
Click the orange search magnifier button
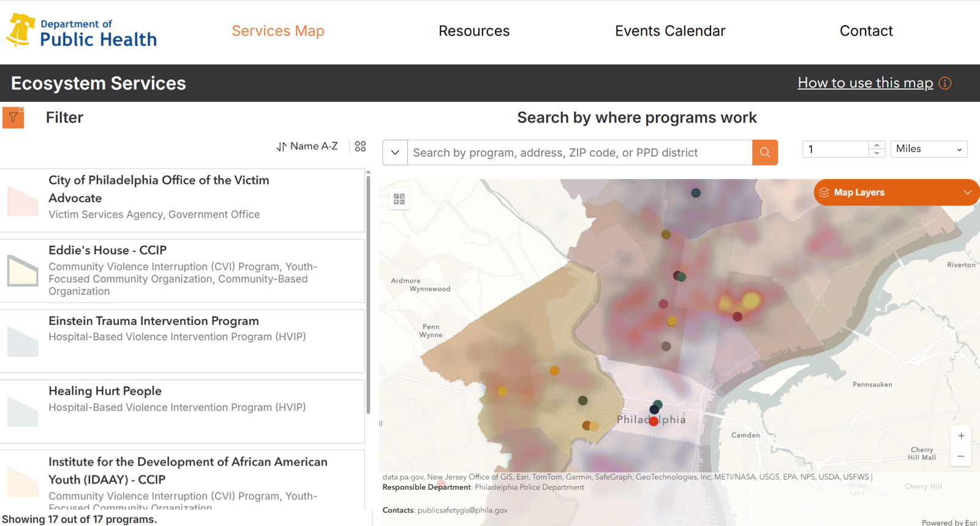(x=765, y=153)
